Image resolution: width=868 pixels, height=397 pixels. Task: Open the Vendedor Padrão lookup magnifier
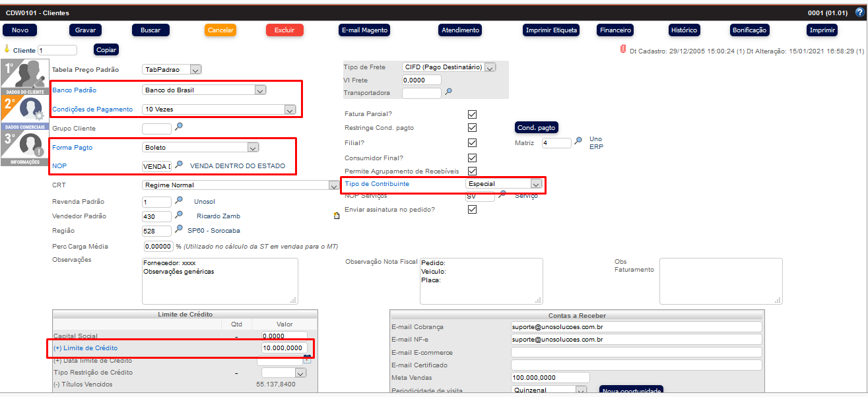coord(178,216)
